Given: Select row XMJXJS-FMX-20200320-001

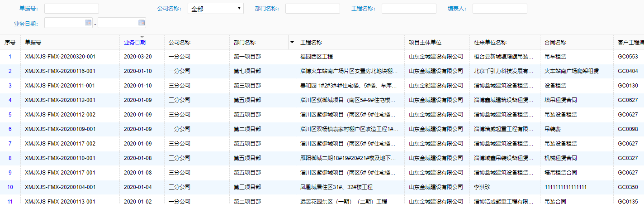Looking at the screenshot, I should tap(322, 57).
